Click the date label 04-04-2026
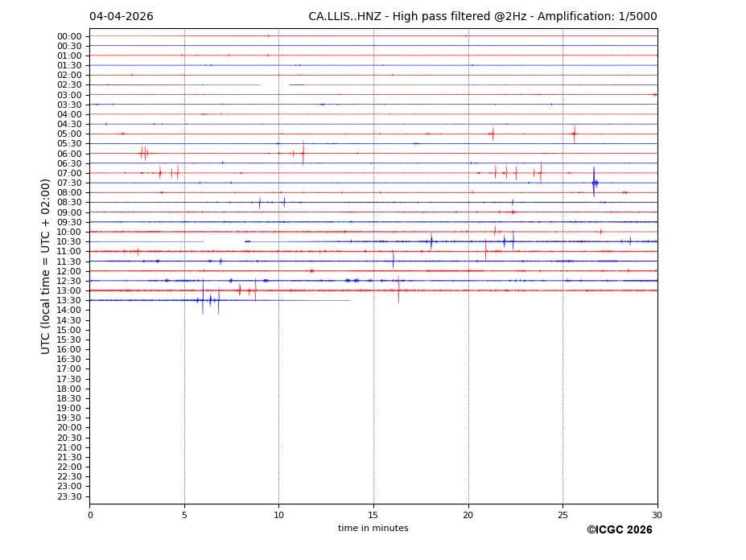This screenshot has height=560, width=746. pyautogui.click(x=121, y=17)
